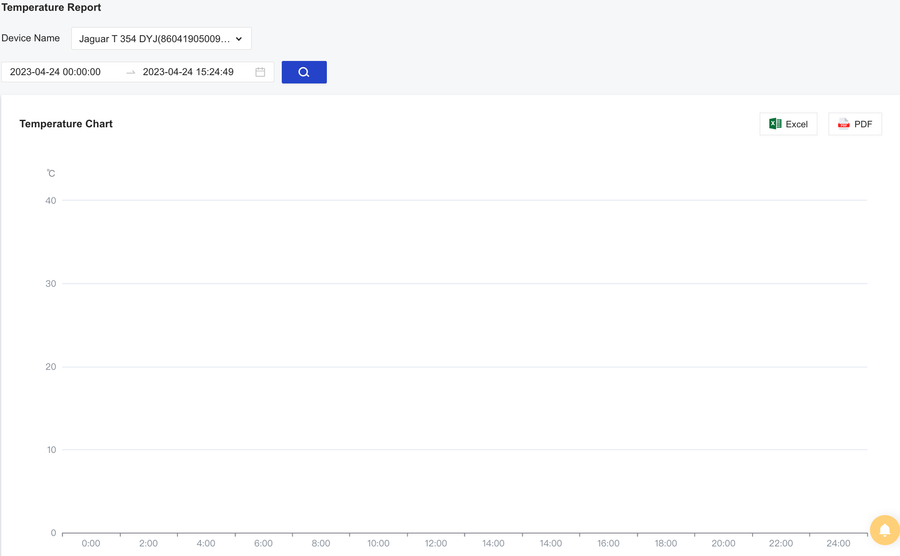Click the start date 2023-04-24 00:00:00 field
900x556 pixels.
[x=56, y=72]
